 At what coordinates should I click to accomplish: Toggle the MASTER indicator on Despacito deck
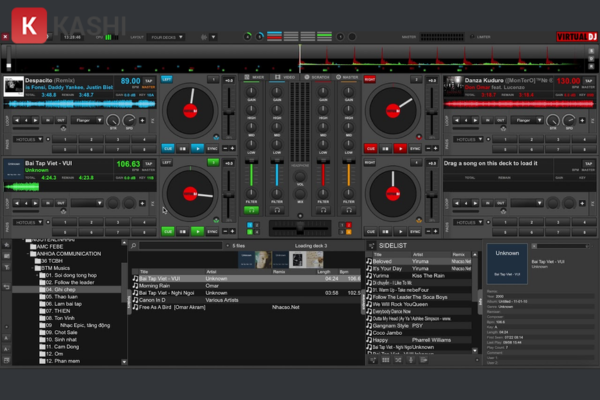pos(148,87)
